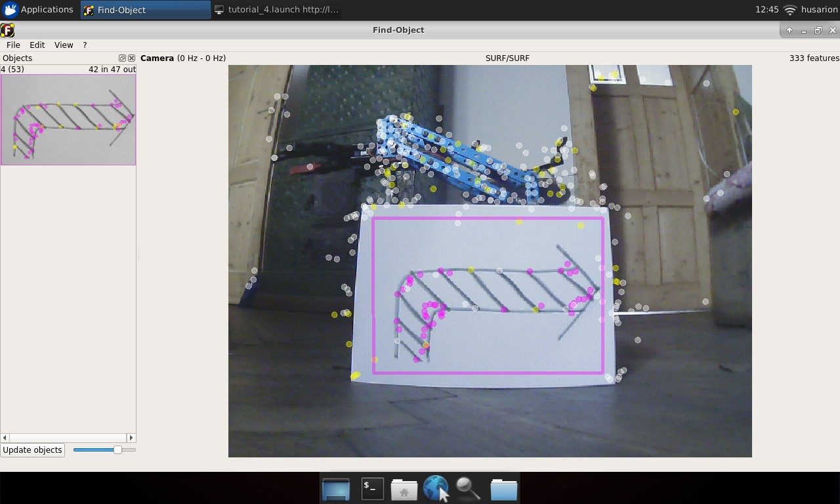Viewport: 840px width, 504px height.
Task: Launch the Terminal from the dock
Action: tap(372, 488)
